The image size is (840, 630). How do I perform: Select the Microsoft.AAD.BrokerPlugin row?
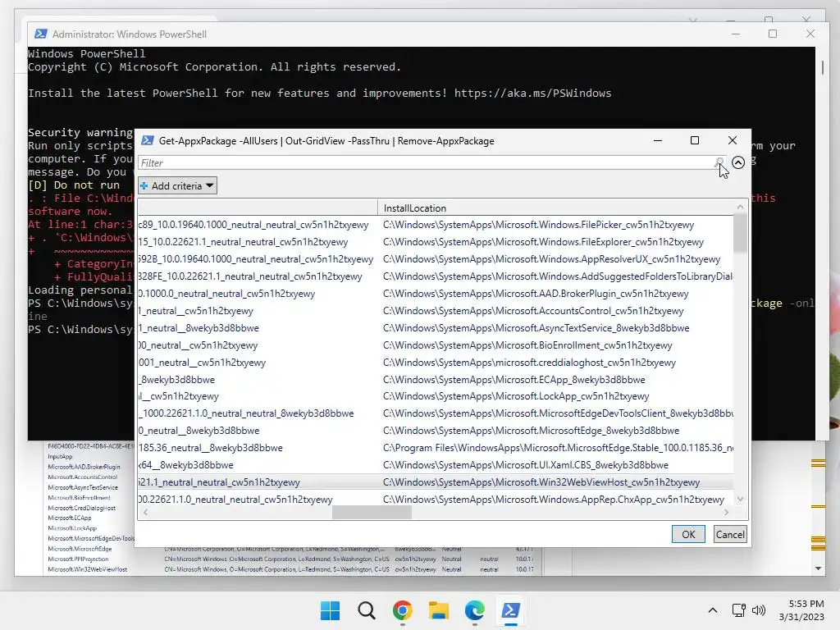point(435,294)
